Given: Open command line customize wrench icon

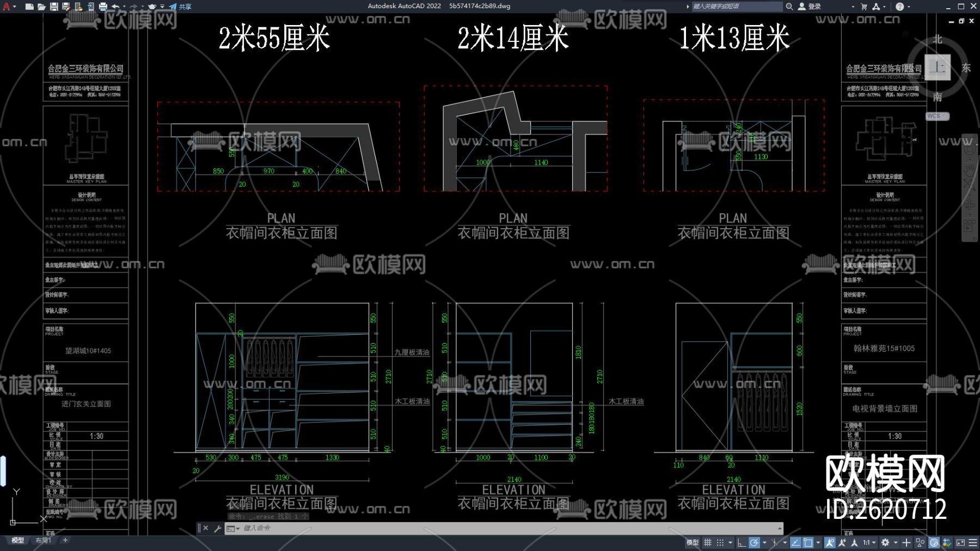Looking at the screenshot, I should [217, 528].
